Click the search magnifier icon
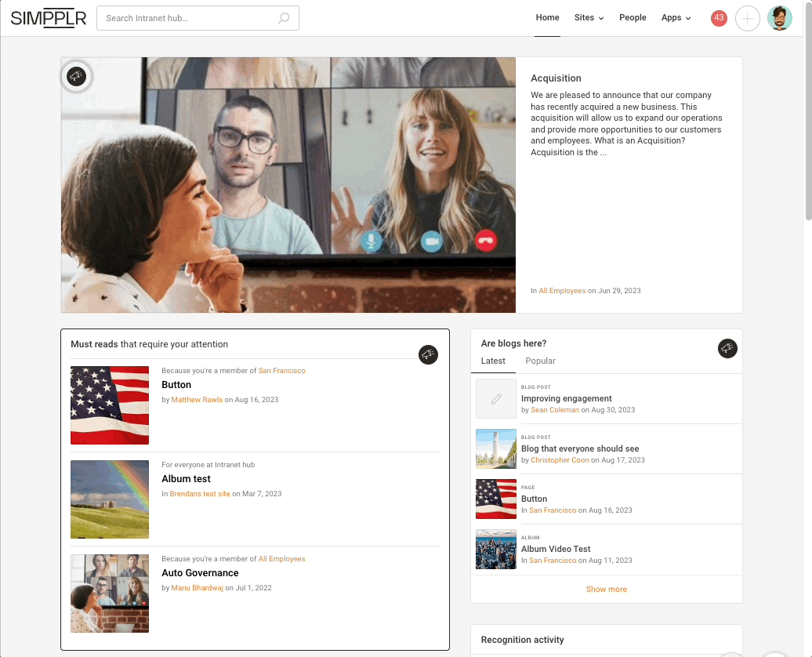812x657 pixels. point(284,18)
